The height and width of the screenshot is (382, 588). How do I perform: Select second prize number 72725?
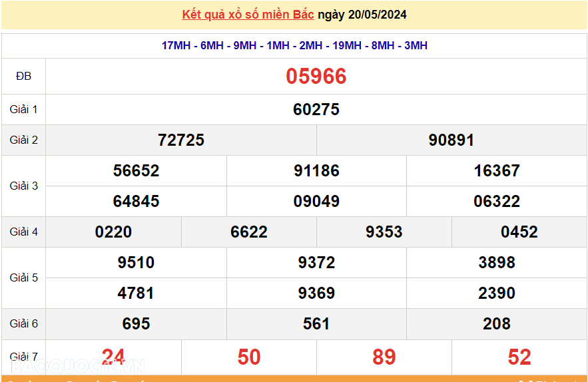(181, 140)
